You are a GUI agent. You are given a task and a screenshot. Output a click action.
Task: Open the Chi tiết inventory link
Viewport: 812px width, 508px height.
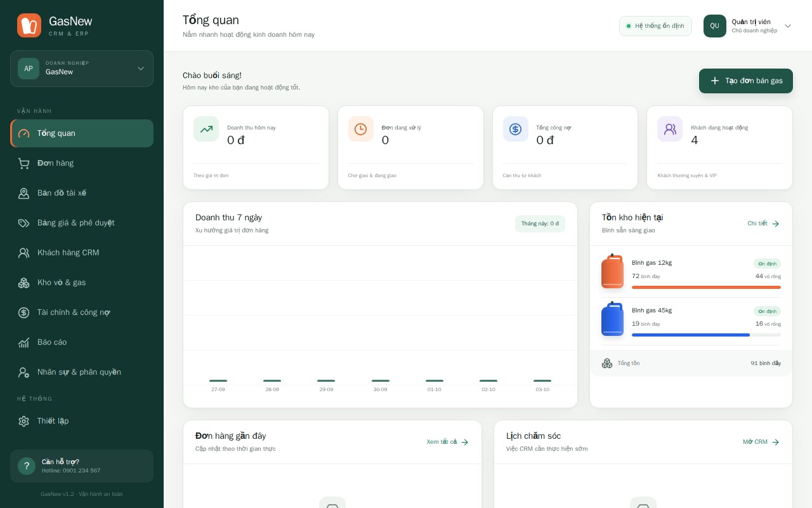(764, 224)
